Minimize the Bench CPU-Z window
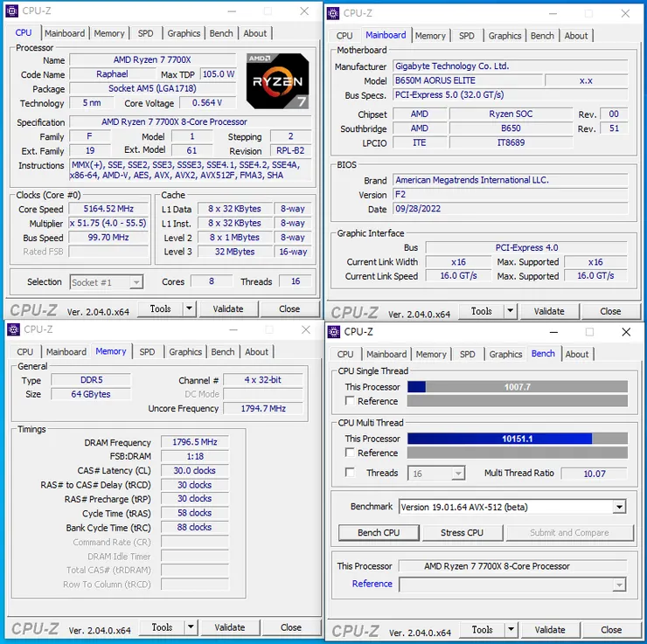 (x=553, y=332)
